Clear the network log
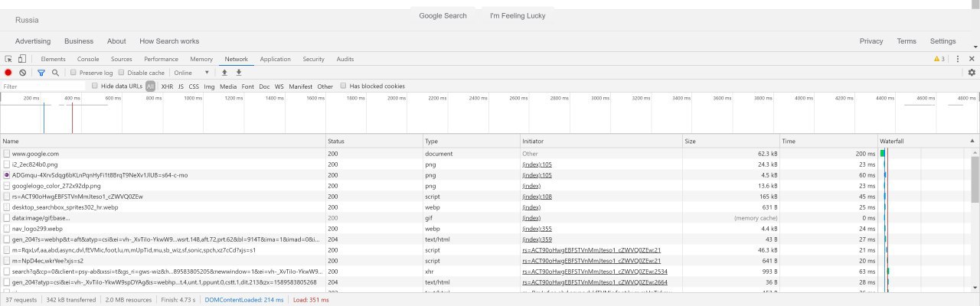This screenshot has height=306, width=980. tap(23, 73)
